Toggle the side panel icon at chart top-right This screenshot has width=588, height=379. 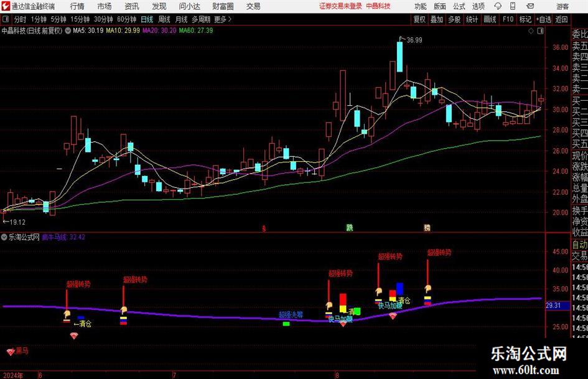[540, 31]
